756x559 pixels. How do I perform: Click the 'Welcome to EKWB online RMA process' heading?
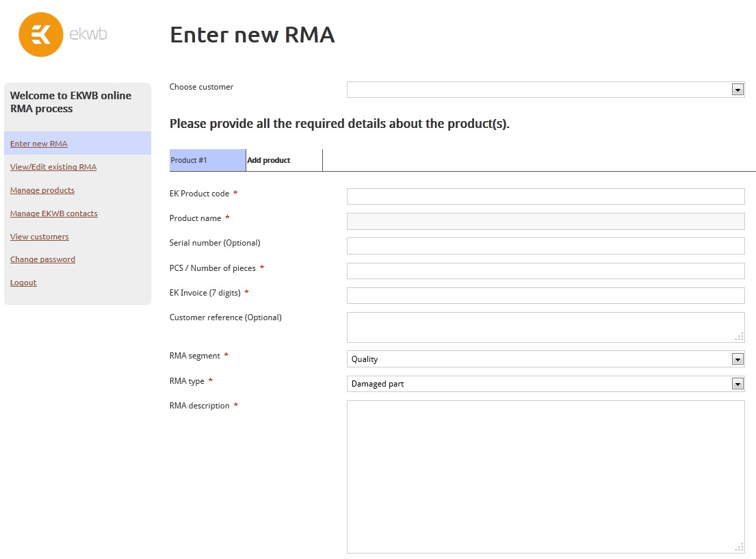pos(70,102)
